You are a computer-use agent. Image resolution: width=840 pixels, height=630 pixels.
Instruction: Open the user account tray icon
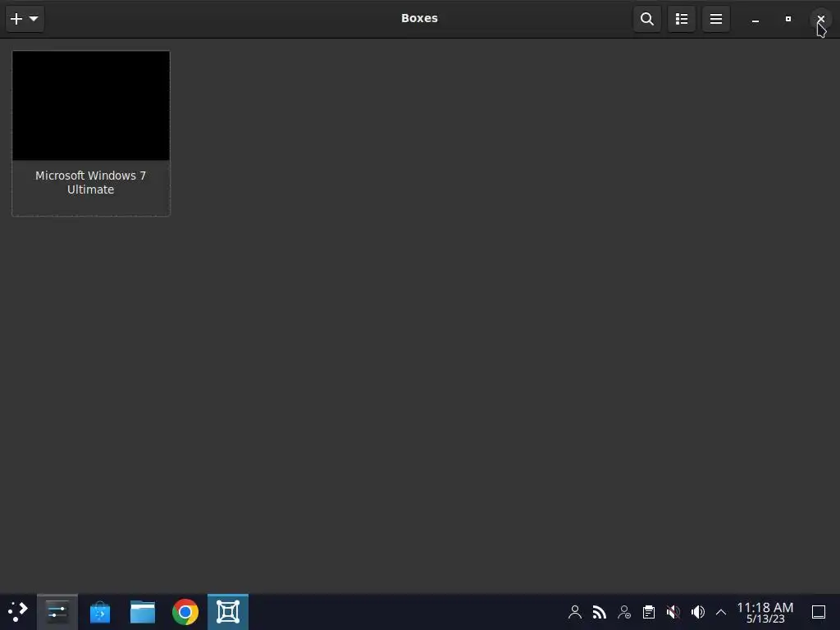click(575, 612)
